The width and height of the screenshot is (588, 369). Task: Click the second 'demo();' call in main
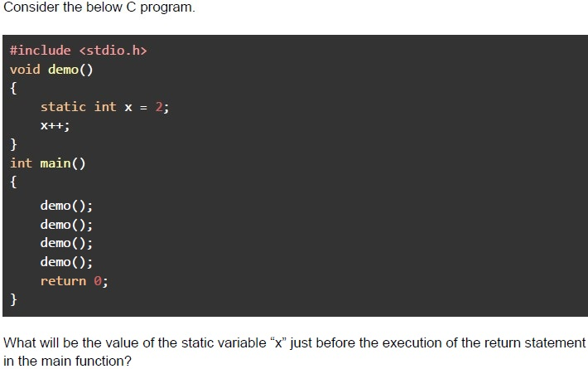point(66,225)
